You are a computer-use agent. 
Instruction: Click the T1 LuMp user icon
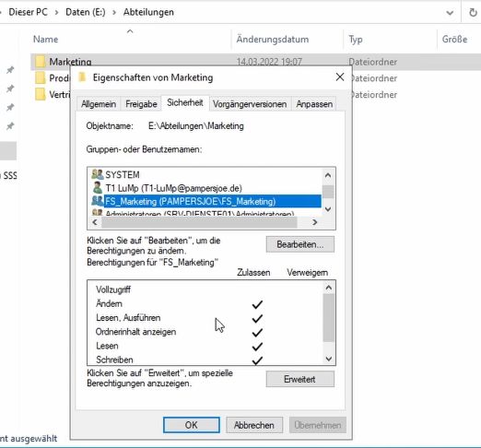coord(98,188)
